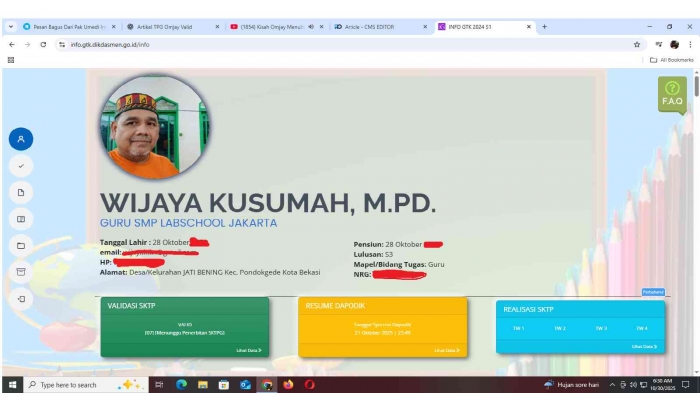The width and height of the screenshot is (700, 393).
Task: Click the WIJAYA KUSUMAH, M.PD. heading
Action: click(x=267, y=203)
